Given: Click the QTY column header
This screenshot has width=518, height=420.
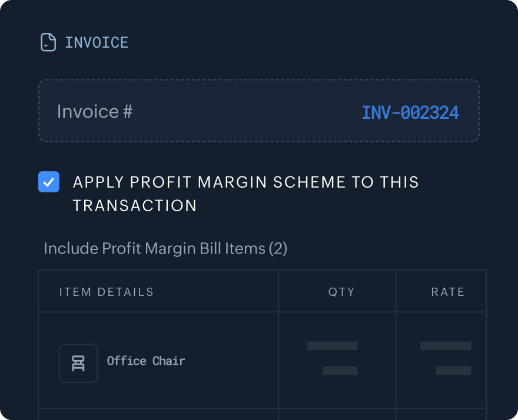Looking at the screenshot, I should pyautogui.click(x=341, y=292).
